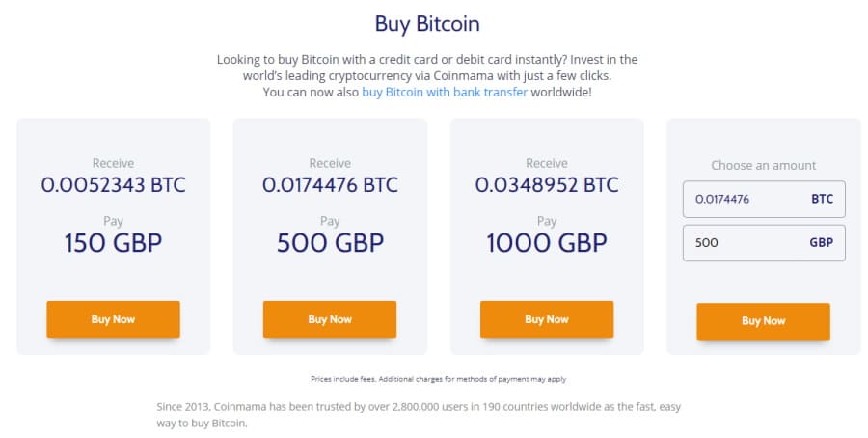
Task: Click Buy Now for 1000 GBP
Action: (x=547, y=319)
